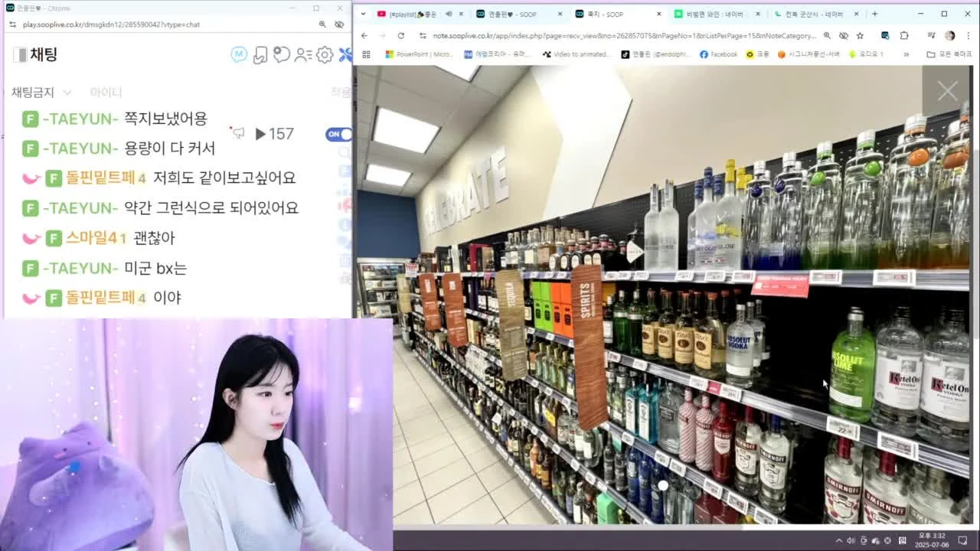Open the Facebook bookmark
Viewport: 980px width, 551px height.
tap(718, 54)
